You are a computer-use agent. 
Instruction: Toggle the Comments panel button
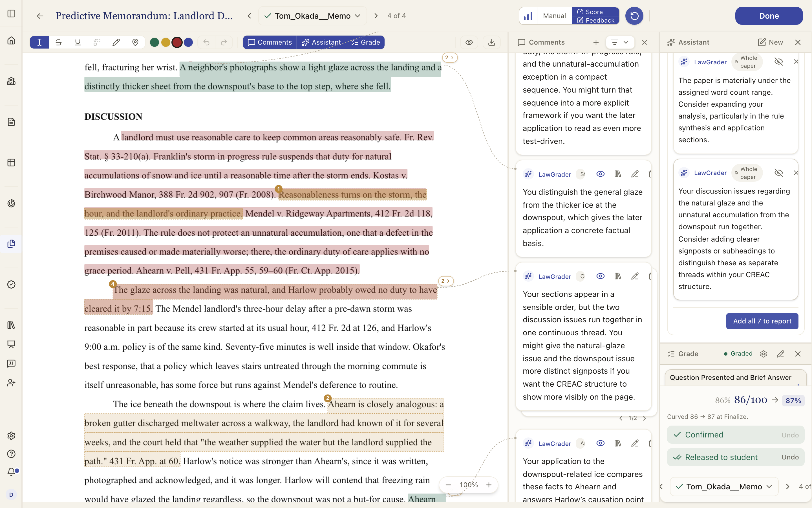coord(270,42)
